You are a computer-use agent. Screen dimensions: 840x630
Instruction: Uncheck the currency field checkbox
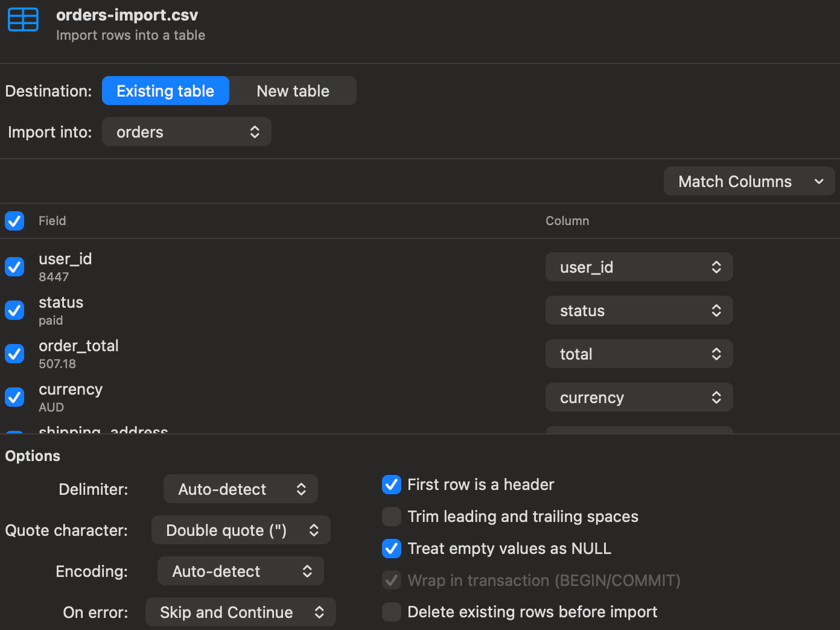coord(14,397)
